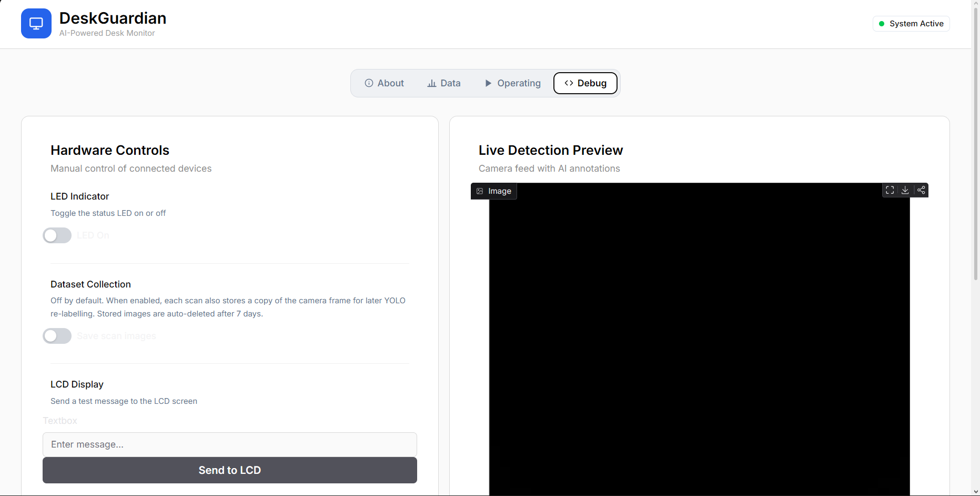Click Manual control of connected devices text
Image resolution: width=980 pixels, height=496 pixels.
(x=131, y=168)
